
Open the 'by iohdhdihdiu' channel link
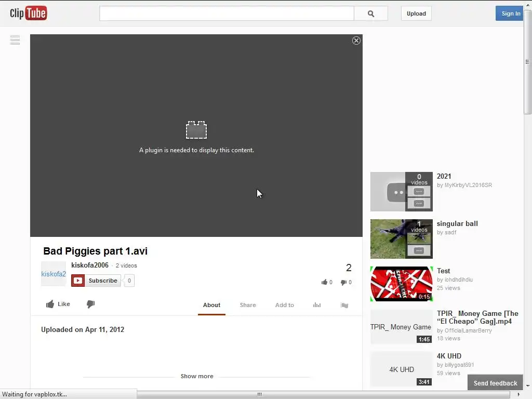click(x=455, y=280)
